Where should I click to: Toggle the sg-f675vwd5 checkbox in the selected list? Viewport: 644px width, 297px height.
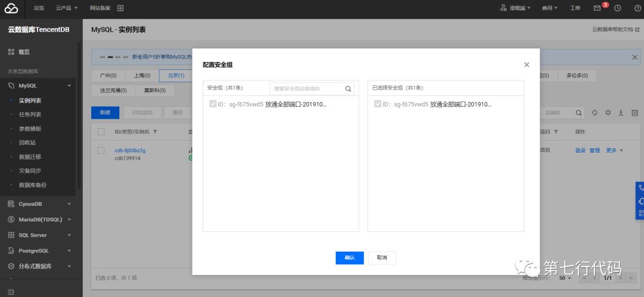tap(377, 104)
